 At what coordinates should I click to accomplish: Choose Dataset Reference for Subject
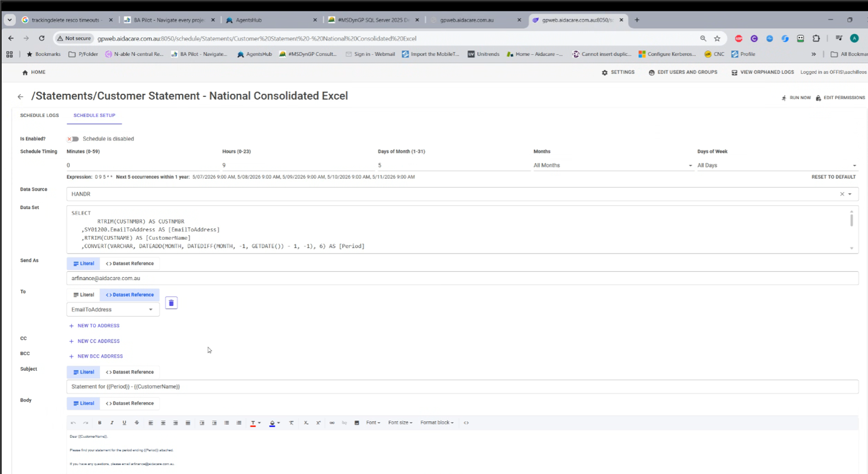coord(130,372)
